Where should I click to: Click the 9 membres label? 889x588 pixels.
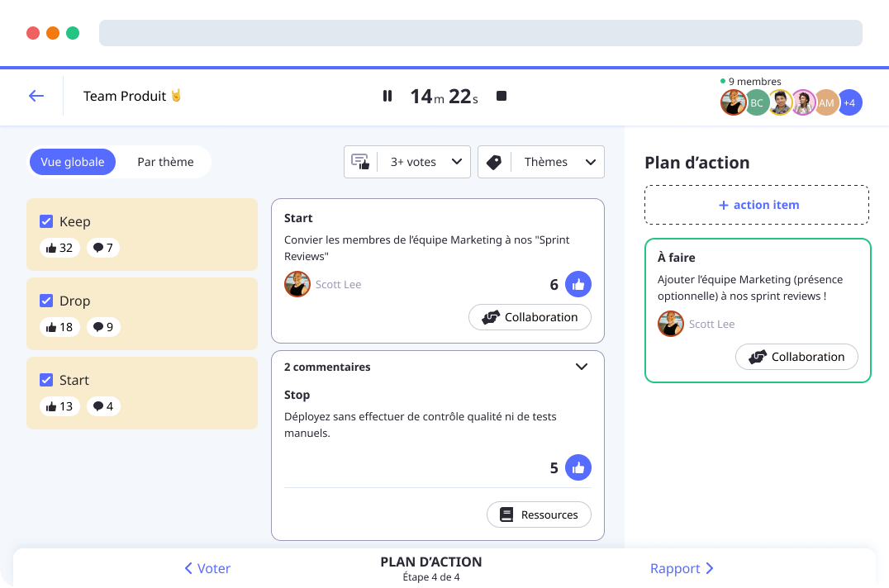pos(754,82)
